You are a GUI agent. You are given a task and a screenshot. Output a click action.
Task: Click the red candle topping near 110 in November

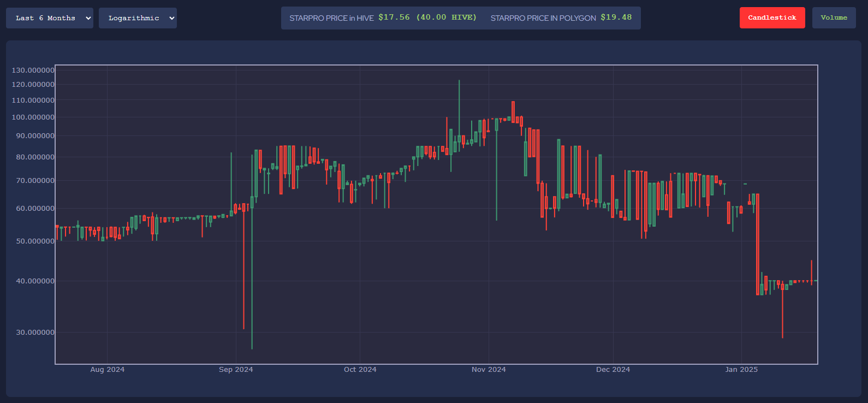coord(513,111)
